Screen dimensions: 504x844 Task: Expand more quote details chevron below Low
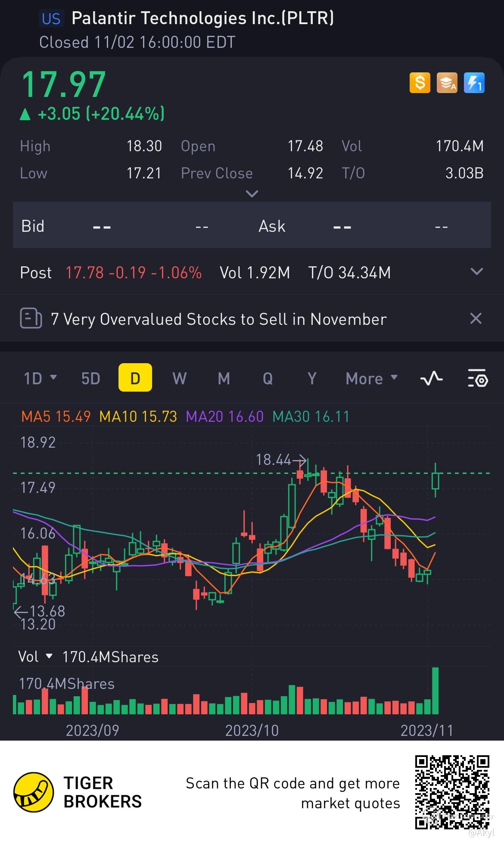[x=252, y=193]
